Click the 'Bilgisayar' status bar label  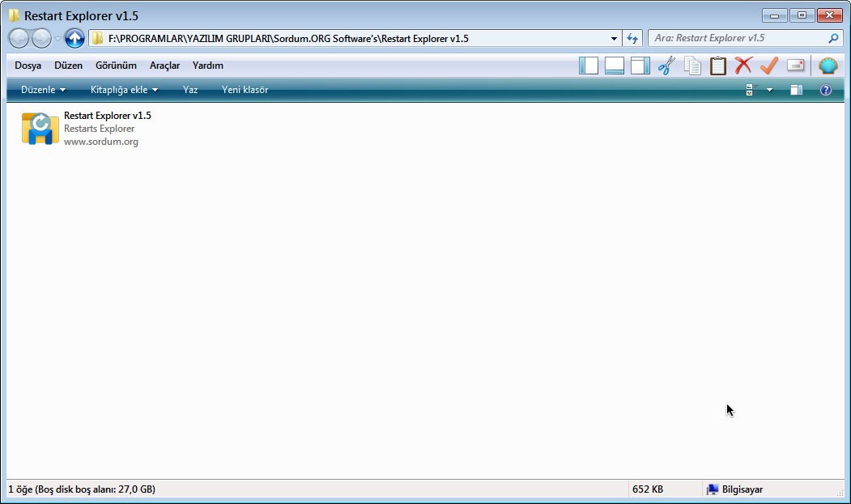(x=742, y=489)
